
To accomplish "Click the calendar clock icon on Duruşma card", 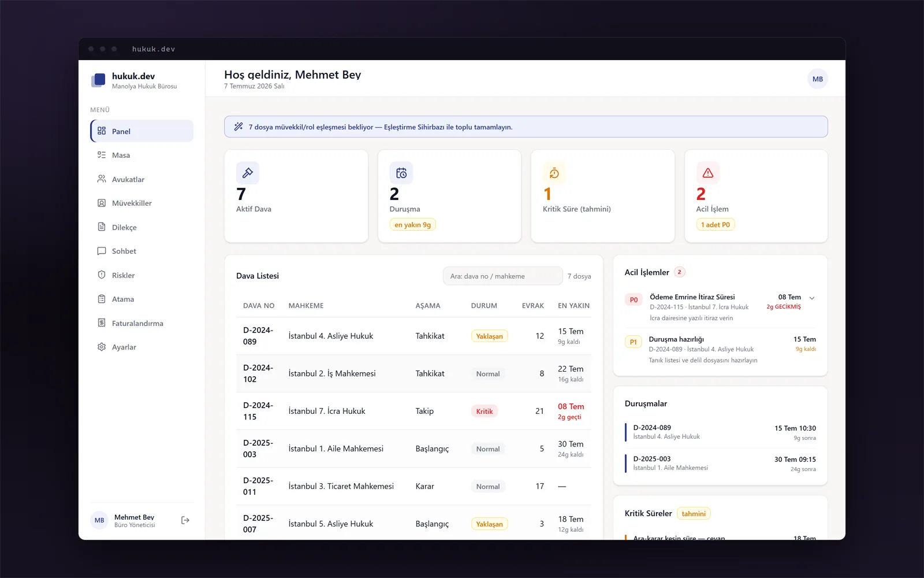I will [x=401, y=173].
